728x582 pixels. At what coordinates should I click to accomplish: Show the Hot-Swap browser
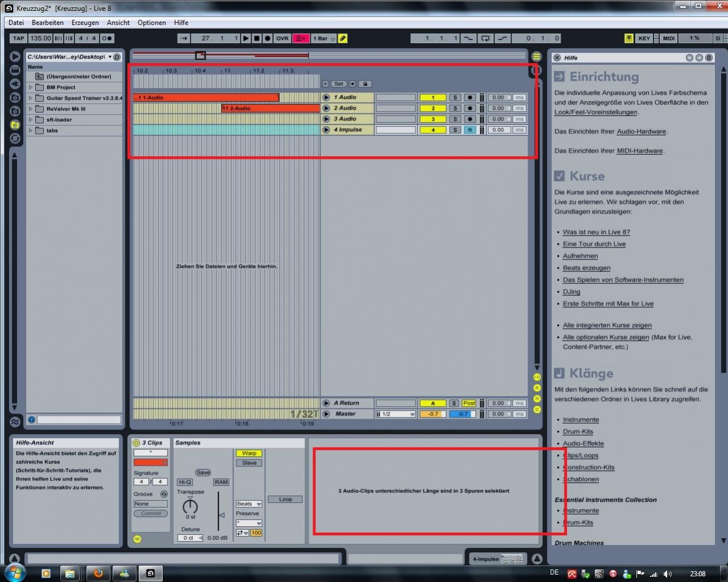pyautogui.click(x=15, y=138)
